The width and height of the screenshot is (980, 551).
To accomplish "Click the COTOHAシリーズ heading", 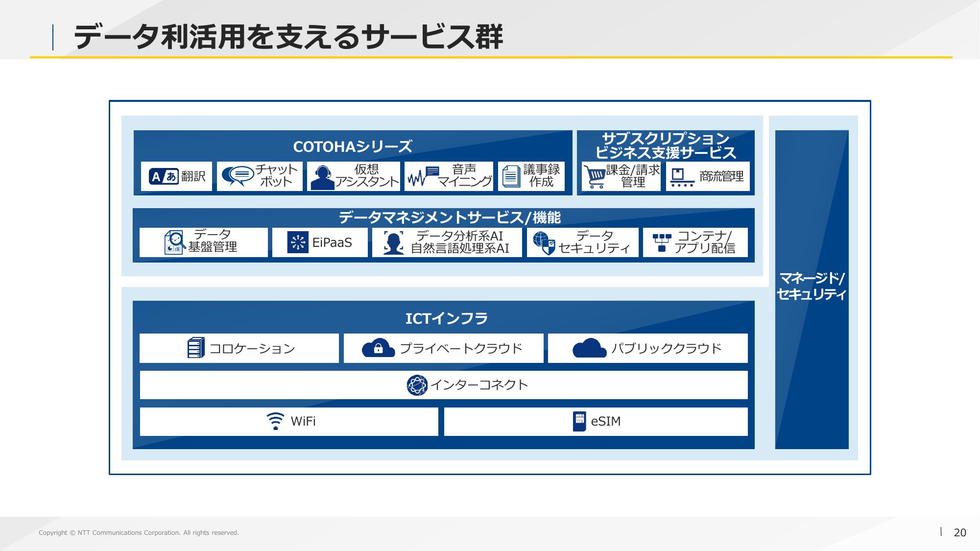I will (x=353, y=146).
